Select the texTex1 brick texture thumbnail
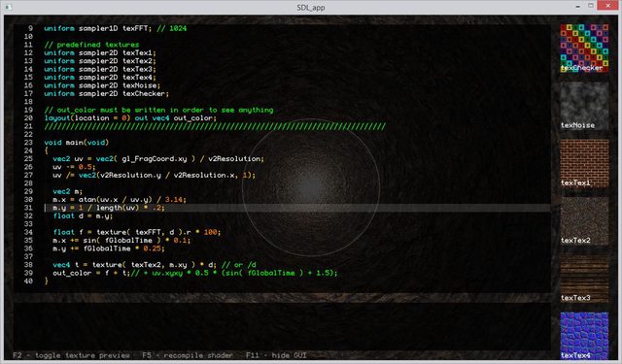The width and height of the screenshot is (622, 364). [584, 163]
